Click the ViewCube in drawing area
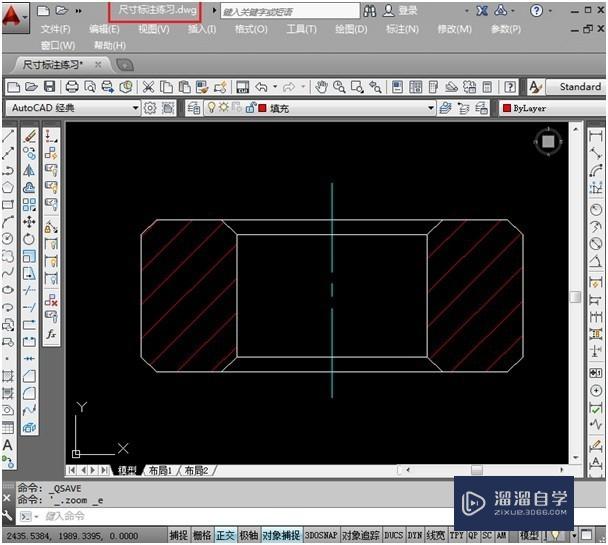608x545 pixels. 548,141
